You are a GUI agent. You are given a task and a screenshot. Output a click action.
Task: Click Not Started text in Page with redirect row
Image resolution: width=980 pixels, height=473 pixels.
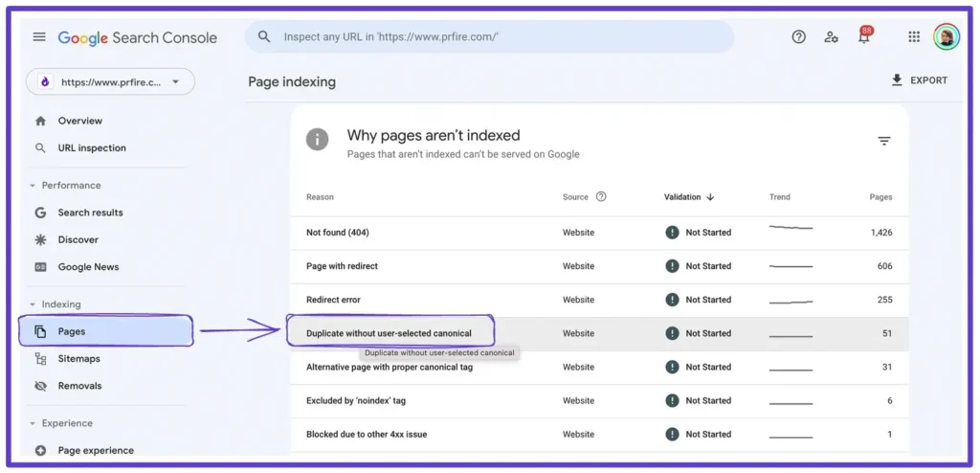pos(708,266)
